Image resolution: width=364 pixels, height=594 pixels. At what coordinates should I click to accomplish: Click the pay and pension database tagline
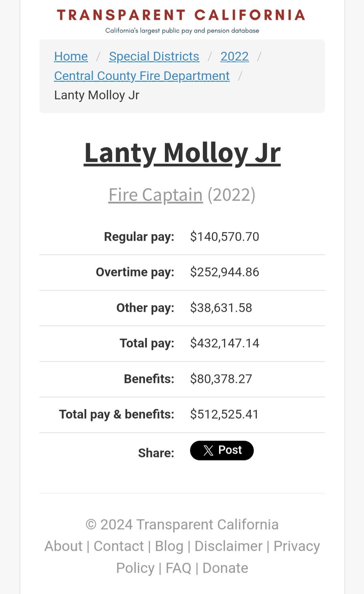(182, 31)
